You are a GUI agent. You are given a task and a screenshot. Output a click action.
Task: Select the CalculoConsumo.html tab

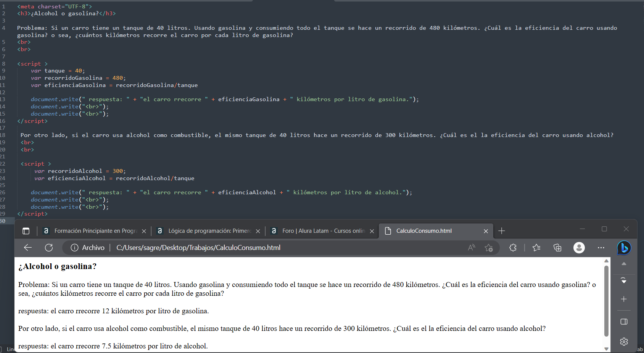point(436,231)
